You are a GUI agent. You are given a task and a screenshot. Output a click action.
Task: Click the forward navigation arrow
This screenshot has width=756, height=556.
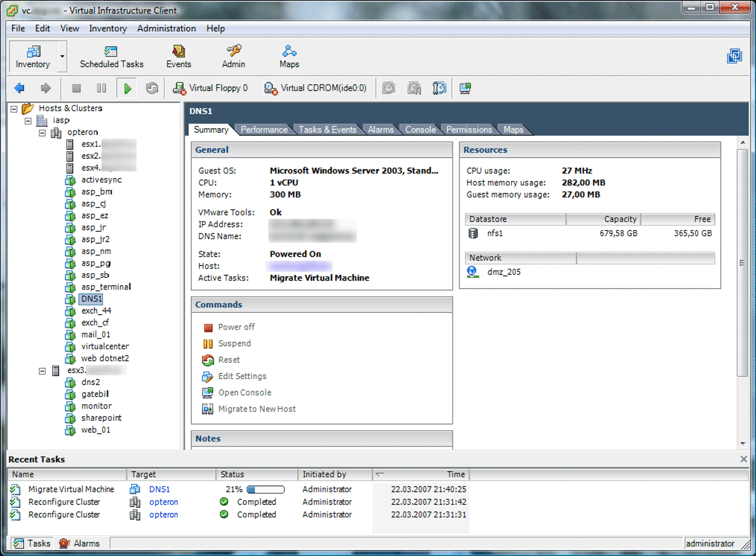[45, 88]
